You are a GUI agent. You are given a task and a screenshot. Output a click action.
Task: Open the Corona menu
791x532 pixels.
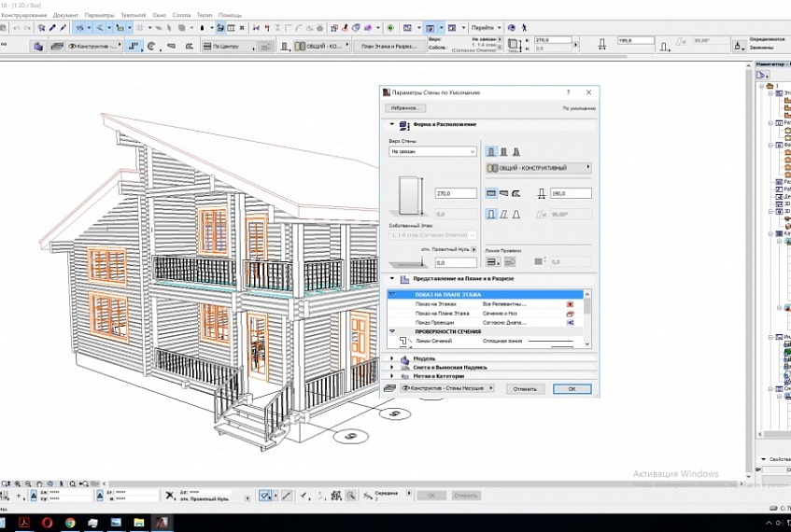click(x=181, y=15)
